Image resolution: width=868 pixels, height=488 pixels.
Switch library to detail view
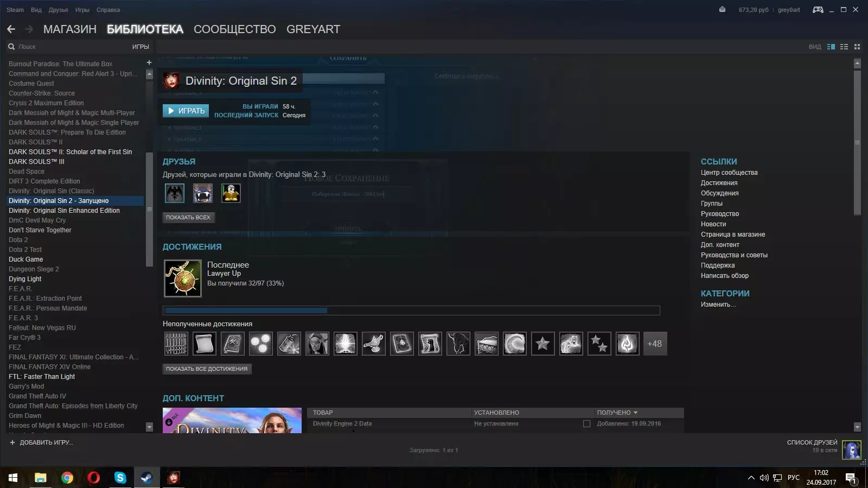click(x=831, y=47)
